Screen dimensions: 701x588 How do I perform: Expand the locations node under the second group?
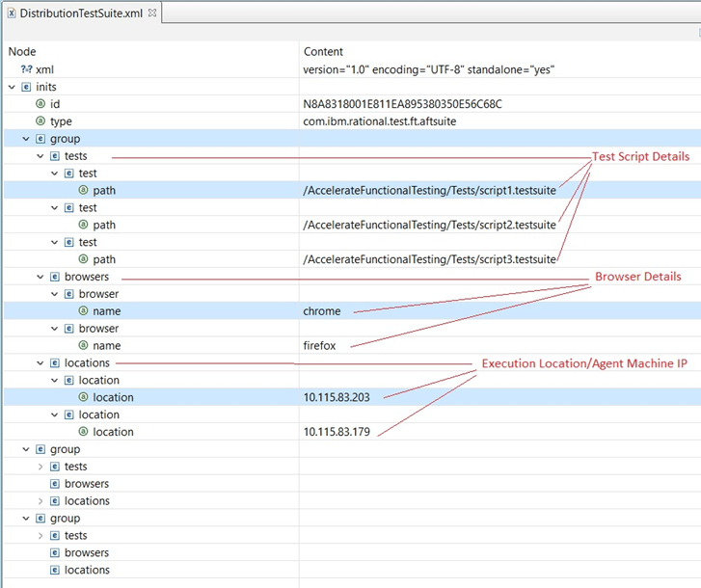click(x=40, y=501)
